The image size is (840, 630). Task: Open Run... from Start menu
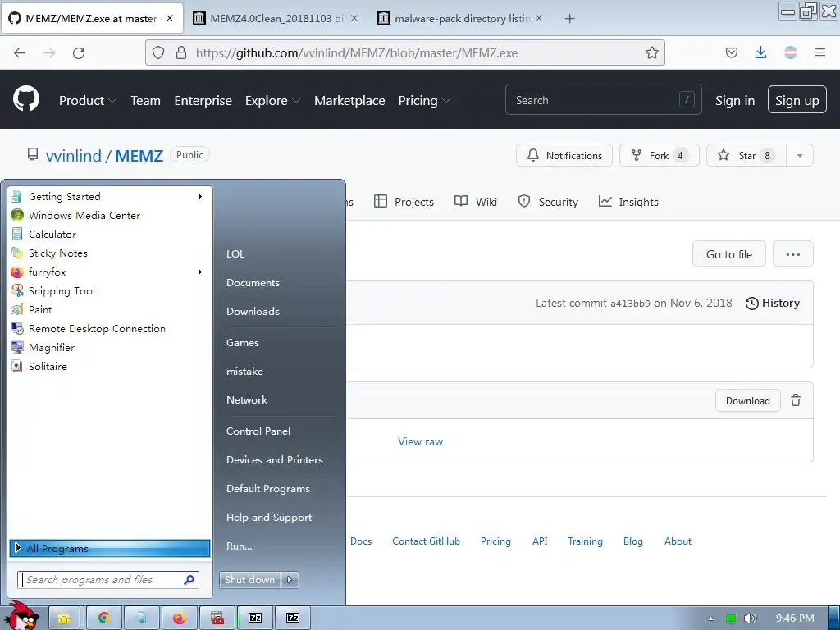[x=239, y=546]
